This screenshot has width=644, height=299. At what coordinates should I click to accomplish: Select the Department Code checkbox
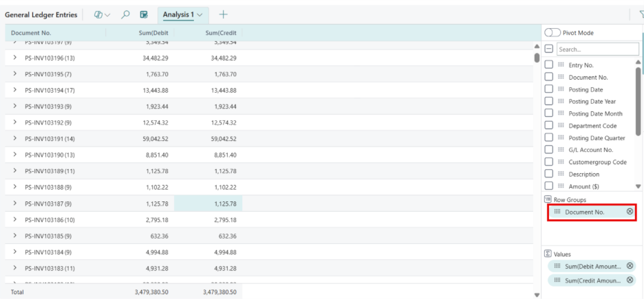[549, 125]
